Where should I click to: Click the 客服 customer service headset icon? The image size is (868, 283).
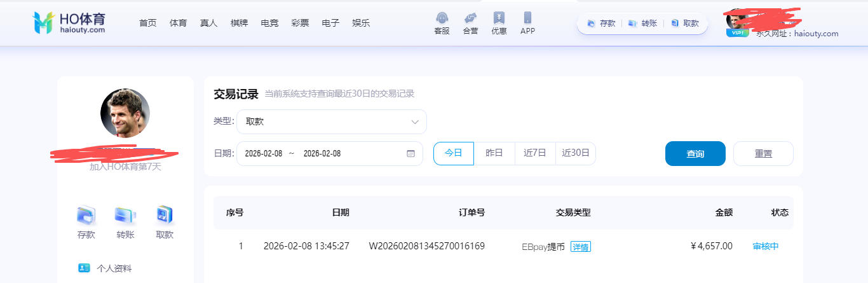[442, 18]
